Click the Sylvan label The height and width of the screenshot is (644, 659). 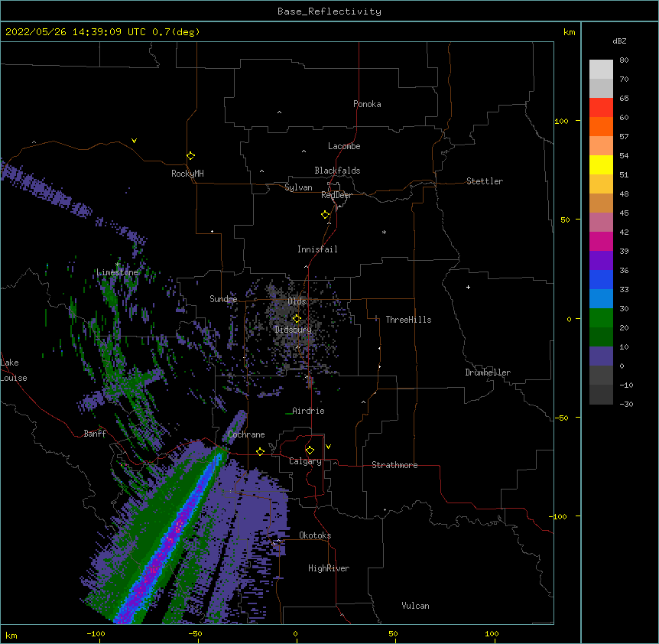298,187
